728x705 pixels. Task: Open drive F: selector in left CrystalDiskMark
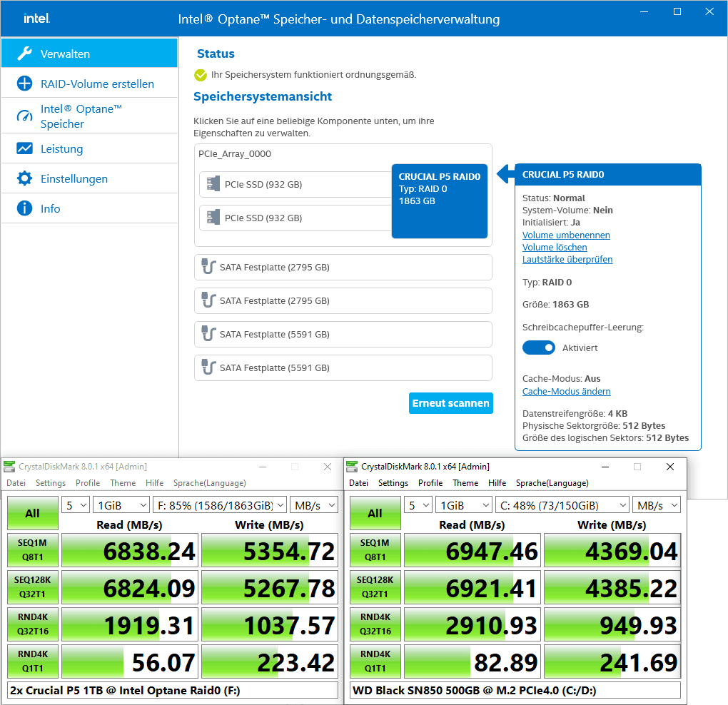tap(220, 505)
